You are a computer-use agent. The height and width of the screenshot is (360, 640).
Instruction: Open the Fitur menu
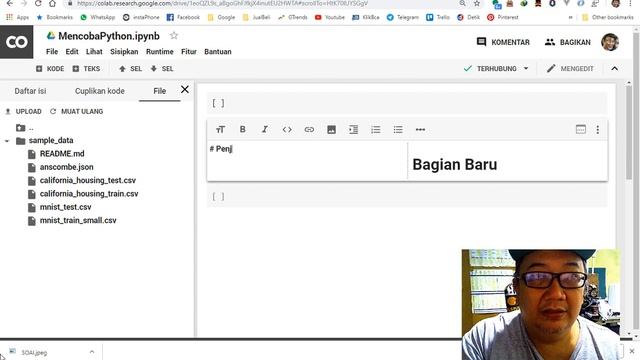point(189,52)
